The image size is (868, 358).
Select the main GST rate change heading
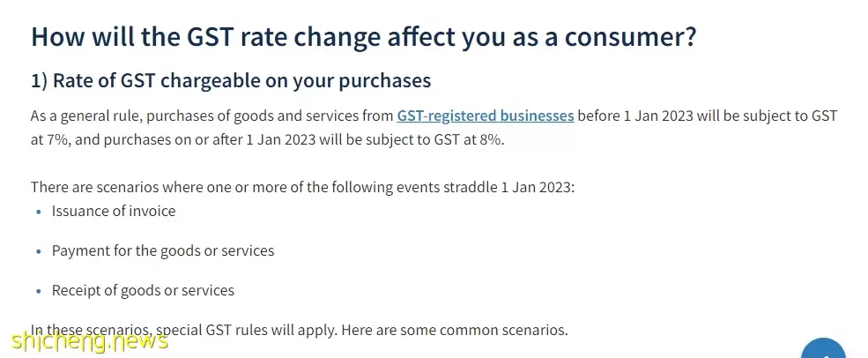[364, 37]
